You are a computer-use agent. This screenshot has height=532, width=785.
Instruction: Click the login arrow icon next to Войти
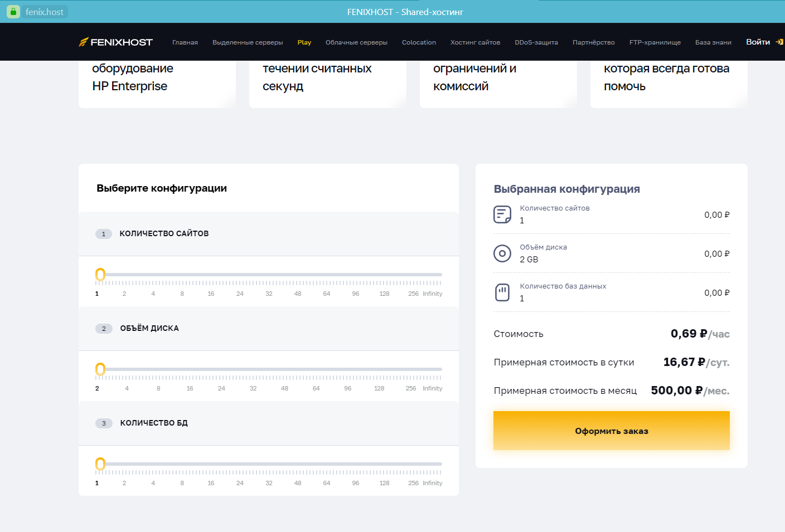tap(779, 42)
